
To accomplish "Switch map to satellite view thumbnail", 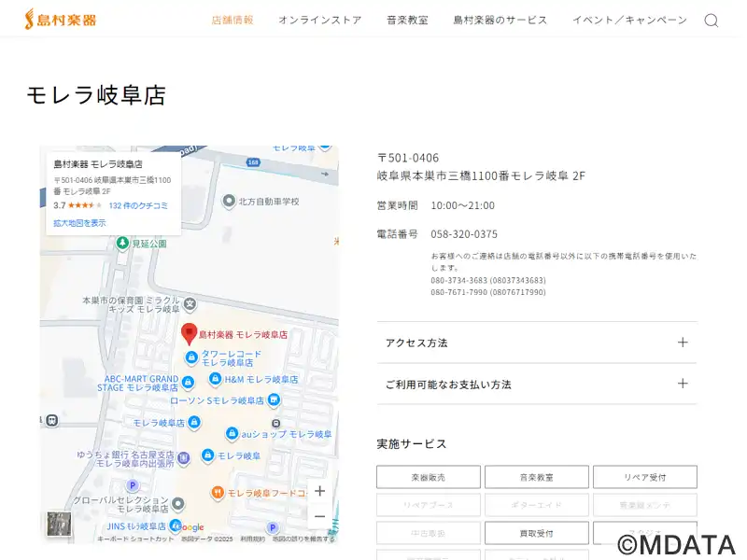I will pos(59,524).
